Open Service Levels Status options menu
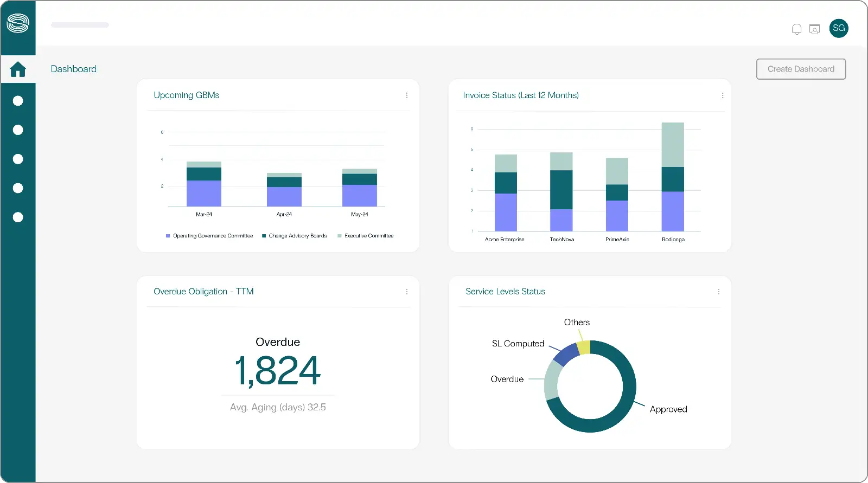This screenshot has width=868, height=483. point(719,292)
